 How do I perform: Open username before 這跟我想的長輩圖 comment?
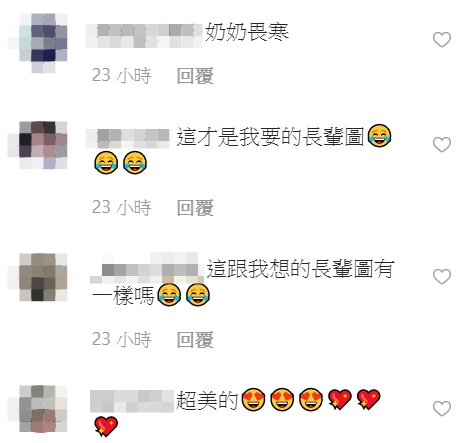pos(147,268)
